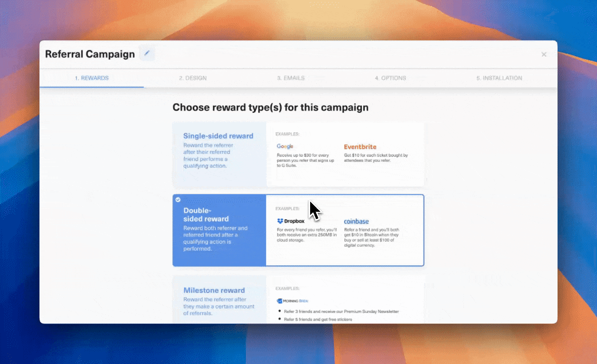Click the coinbase logo
597x364 pixels.
tap(356, 221)
